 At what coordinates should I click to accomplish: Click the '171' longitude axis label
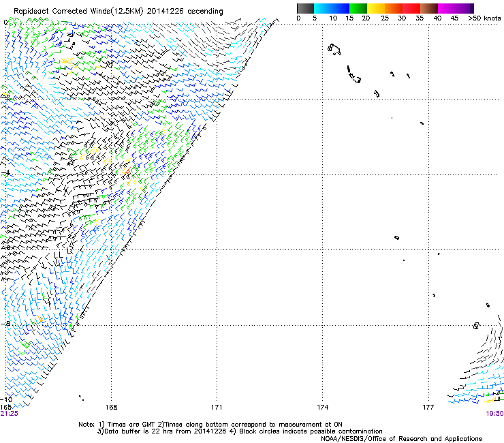pos(217,408)
